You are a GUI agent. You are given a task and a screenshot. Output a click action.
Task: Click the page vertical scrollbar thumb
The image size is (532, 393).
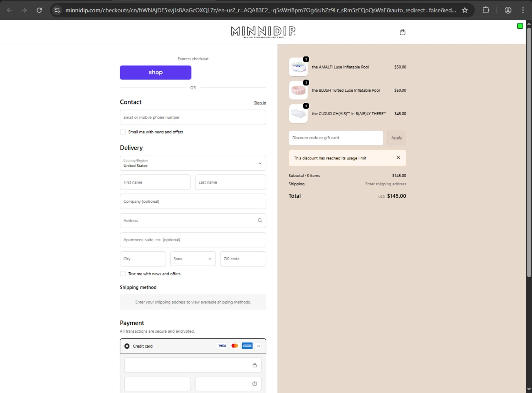coord(529,152)
